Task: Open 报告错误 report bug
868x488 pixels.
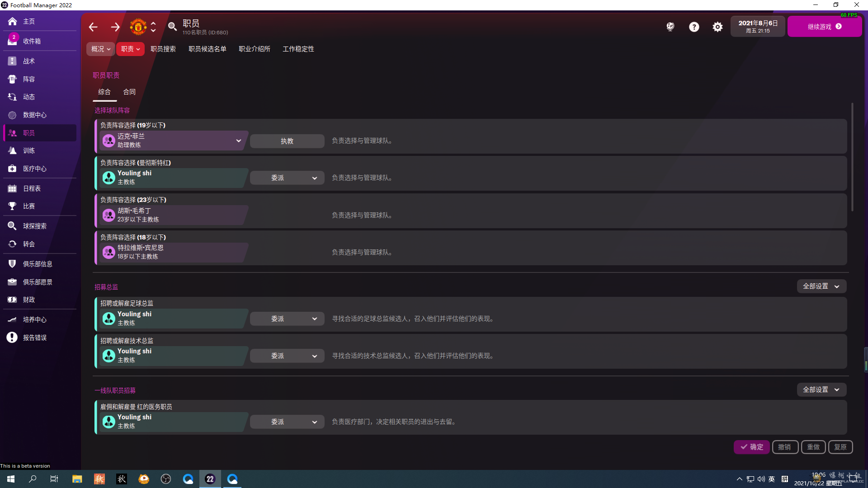Action: (x=40, y=338)
